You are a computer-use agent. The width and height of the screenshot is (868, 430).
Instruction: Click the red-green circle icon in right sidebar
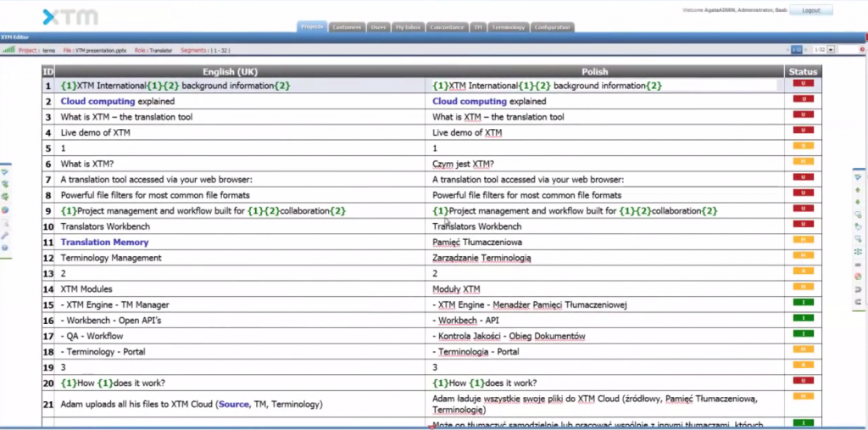tap(858, 276)
